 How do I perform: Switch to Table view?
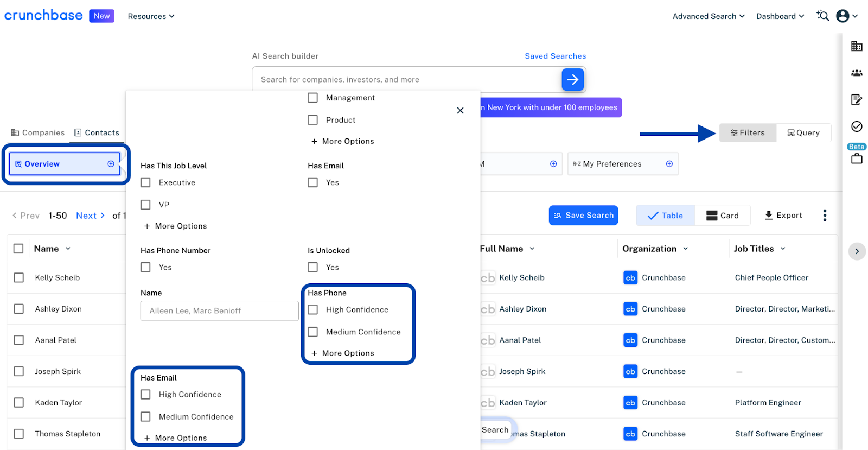click(666, 216)
